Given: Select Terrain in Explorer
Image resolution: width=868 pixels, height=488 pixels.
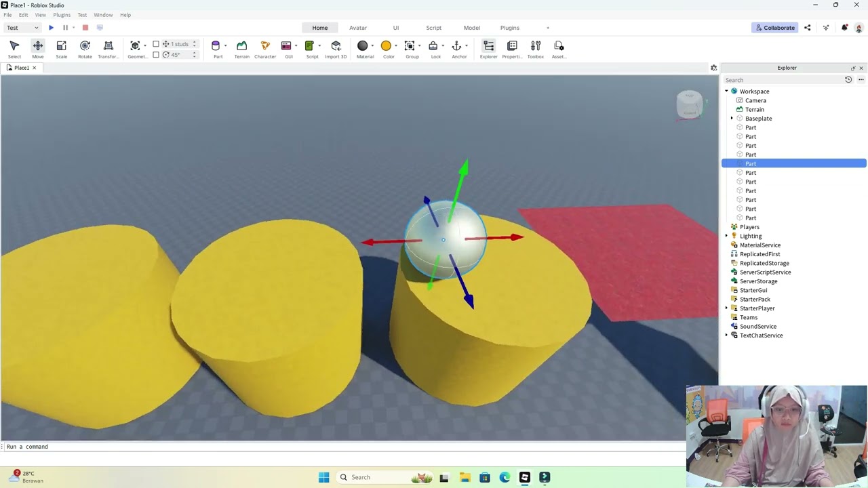Looking at the screenshot, I should [754, 109].
